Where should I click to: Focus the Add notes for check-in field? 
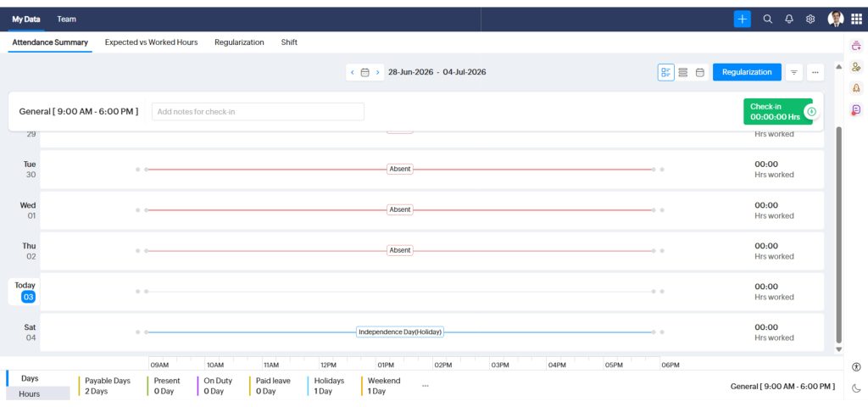coord(258,111)
